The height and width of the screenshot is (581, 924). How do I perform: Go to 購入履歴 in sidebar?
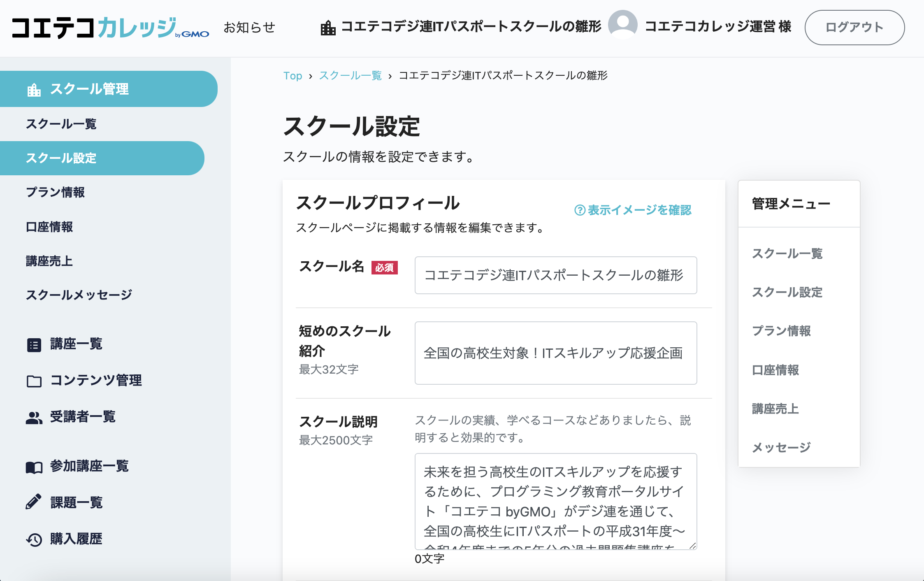point(76,539)
